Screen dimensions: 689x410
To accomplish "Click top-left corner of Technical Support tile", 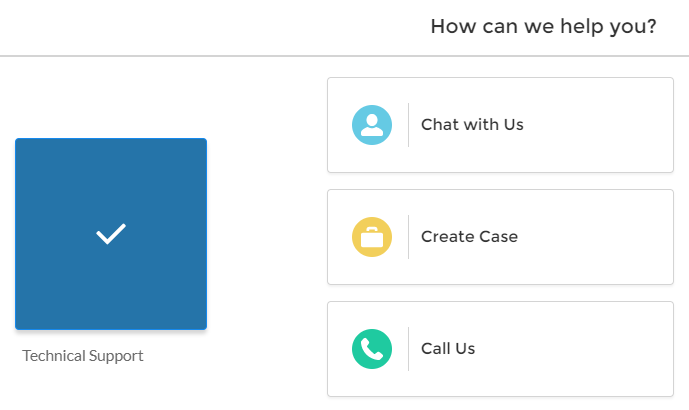I will tap(18, 141).
